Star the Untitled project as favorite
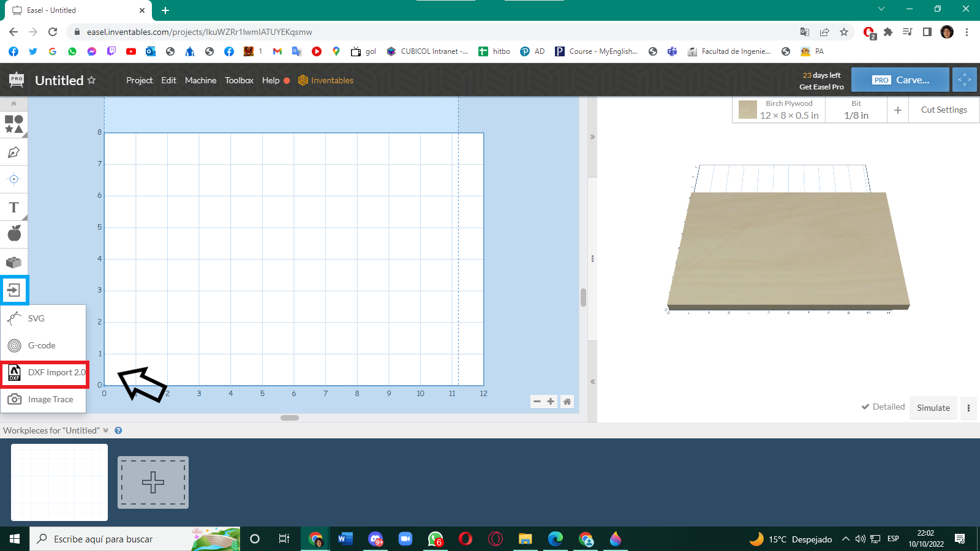Screen dimensions: 980x551 (92, 80)
